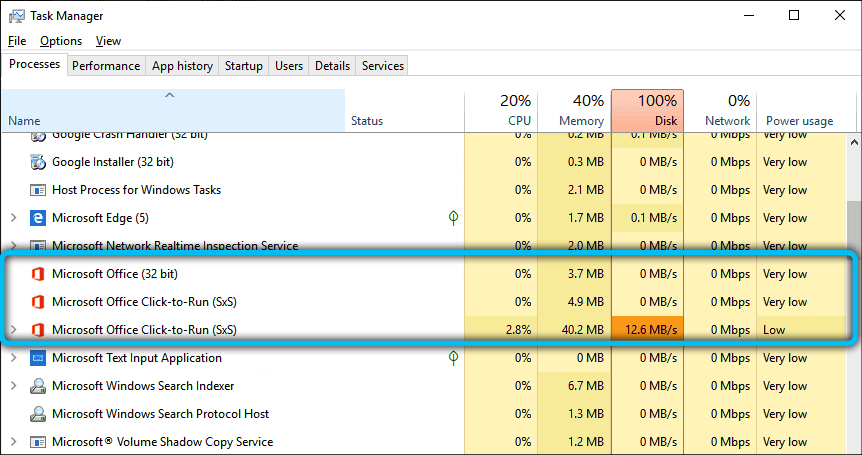This screenshot has width=862, height=455.
Task: Click the Google Installer process icon
Action: tap(38, 162)
